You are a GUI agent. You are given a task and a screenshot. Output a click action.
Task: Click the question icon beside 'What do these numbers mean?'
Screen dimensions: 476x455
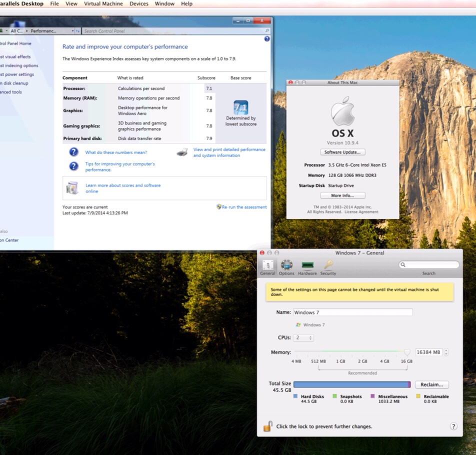74,152
